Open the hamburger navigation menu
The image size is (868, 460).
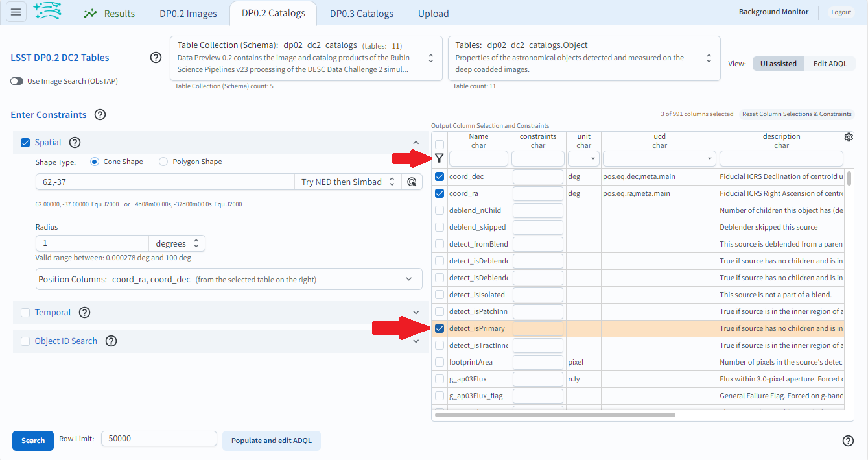pyautogui.click(x=16, y=12)
